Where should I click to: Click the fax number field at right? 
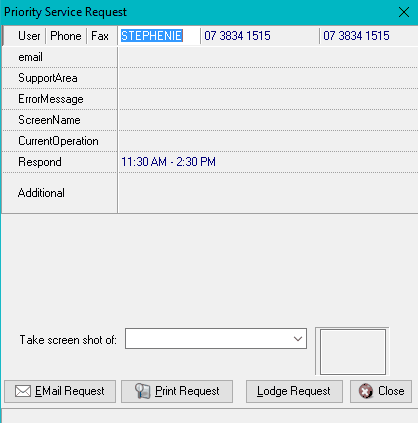coord(369,36)
